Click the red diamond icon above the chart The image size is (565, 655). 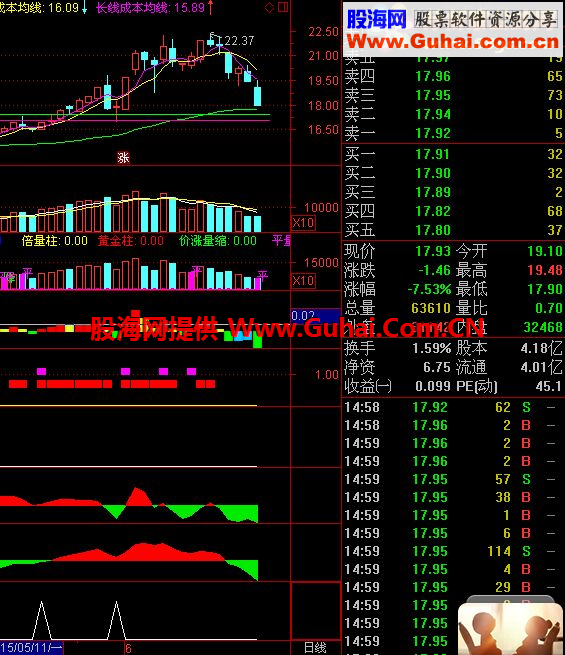click(269, 7)
